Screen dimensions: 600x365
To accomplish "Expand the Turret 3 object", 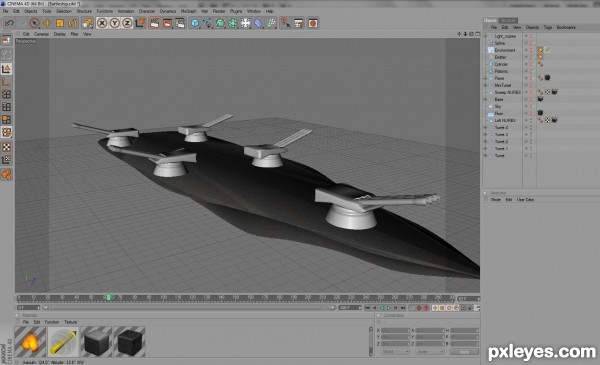I will pyautogui.click(x=486, y=134).
